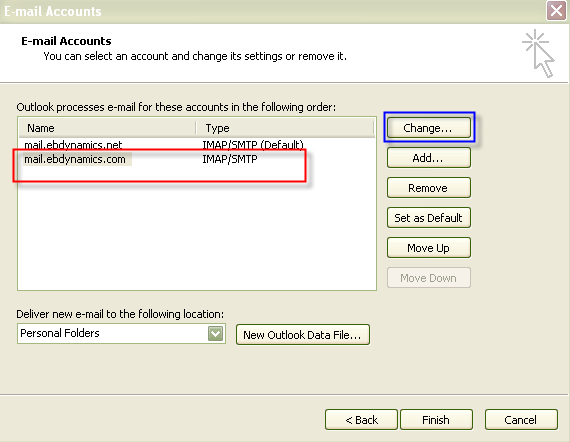Set selected account as default
The image size is (570, 442).
click(x=429, y=218)
